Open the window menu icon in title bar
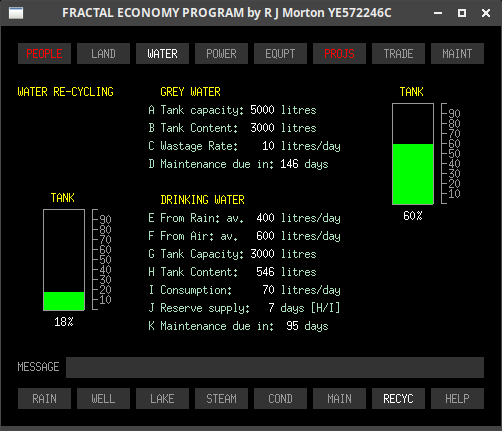Screen dimensions: 502x431 click(16, 13)
